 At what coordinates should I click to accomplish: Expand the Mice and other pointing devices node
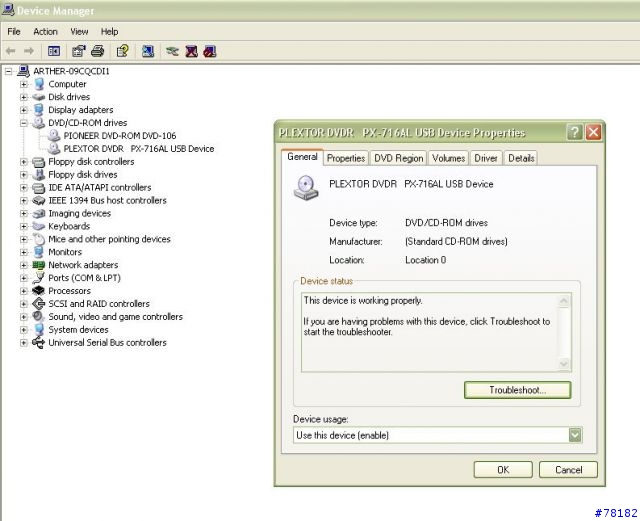pyautogui.click(x=24, y=239)
